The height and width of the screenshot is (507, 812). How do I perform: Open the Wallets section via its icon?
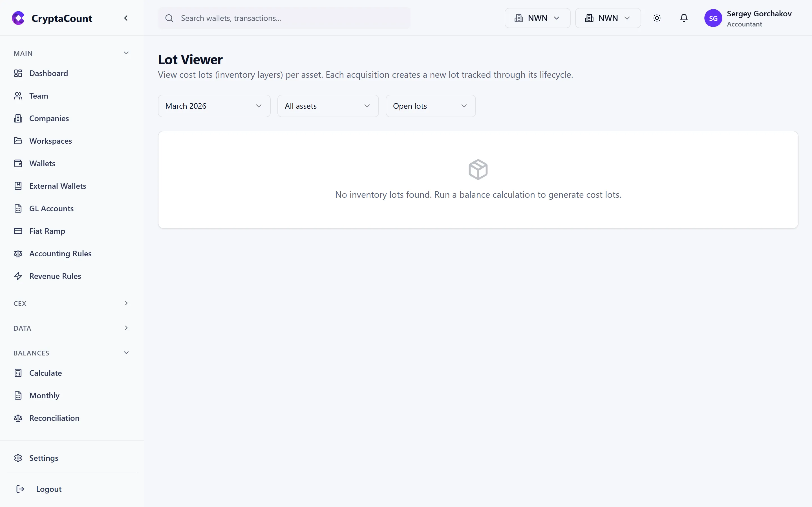click(18, 163)
